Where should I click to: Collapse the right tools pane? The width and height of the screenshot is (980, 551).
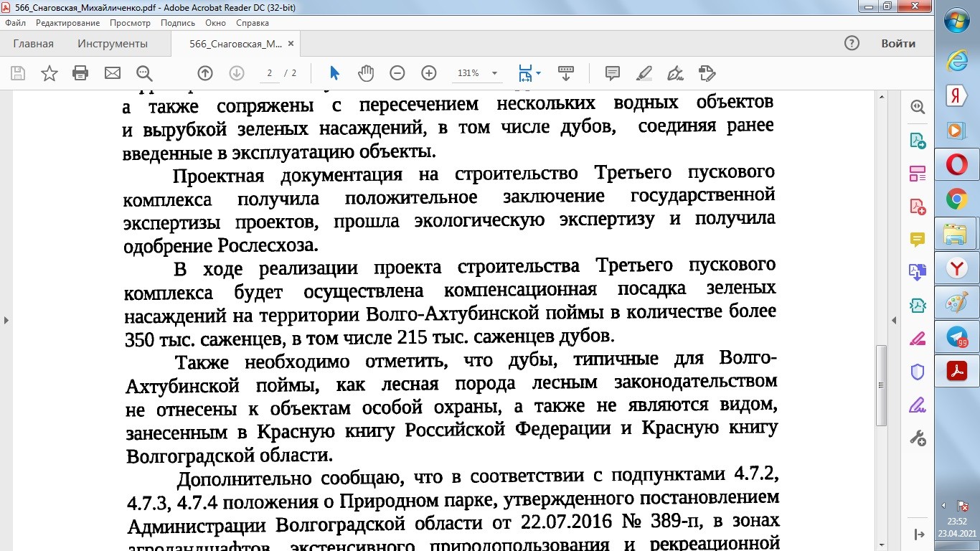(x=894, y=320)
